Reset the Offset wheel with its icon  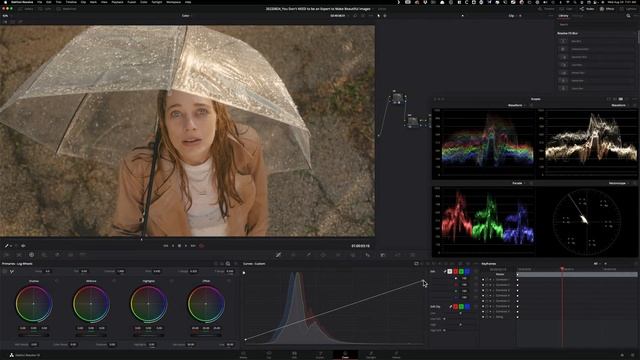coord(229,281)
